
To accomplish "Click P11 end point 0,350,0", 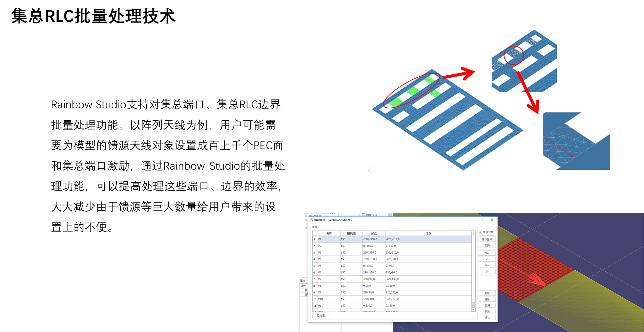I will [x=428, y=306].
